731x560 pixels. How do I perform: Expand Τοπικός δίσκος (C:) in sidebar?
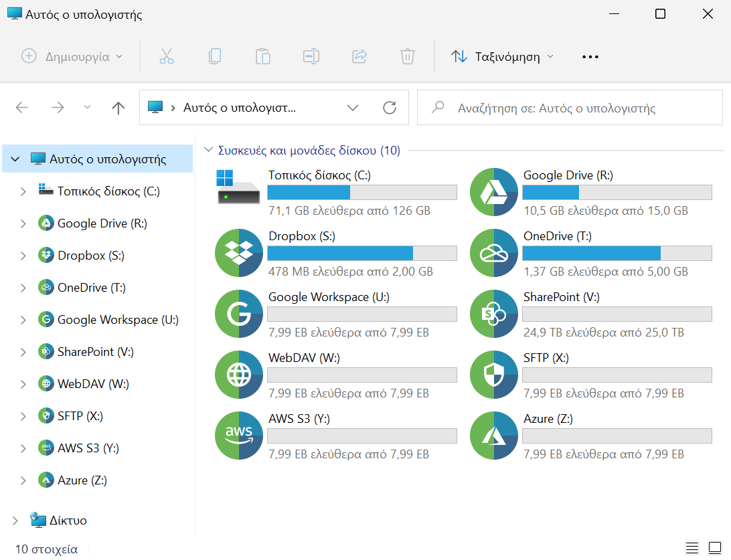[23, 191]
